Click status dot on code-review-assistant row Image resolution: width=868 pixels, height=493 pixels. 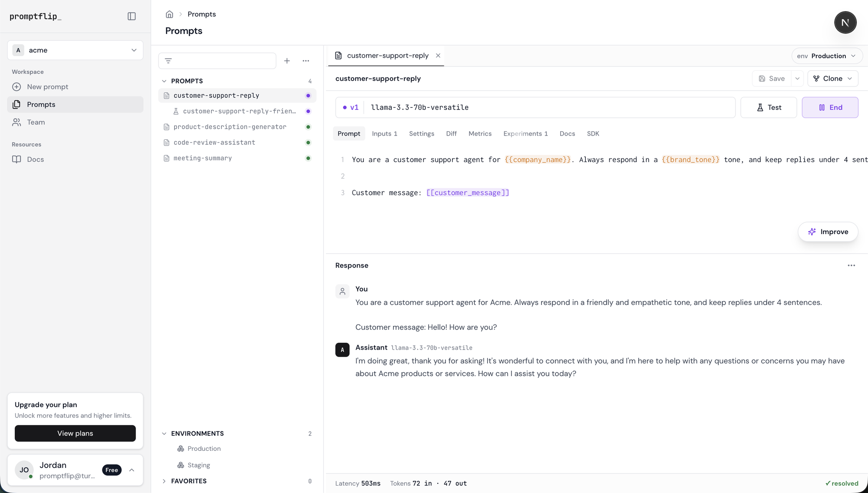308,142
